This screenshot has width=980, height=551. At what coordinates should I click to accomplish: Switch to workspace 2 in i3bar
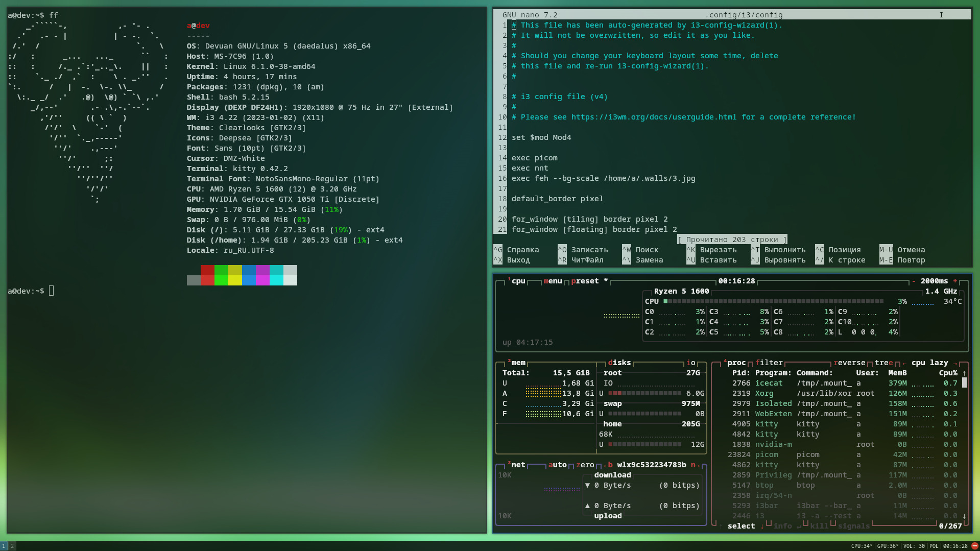click(x=12, y=546)
